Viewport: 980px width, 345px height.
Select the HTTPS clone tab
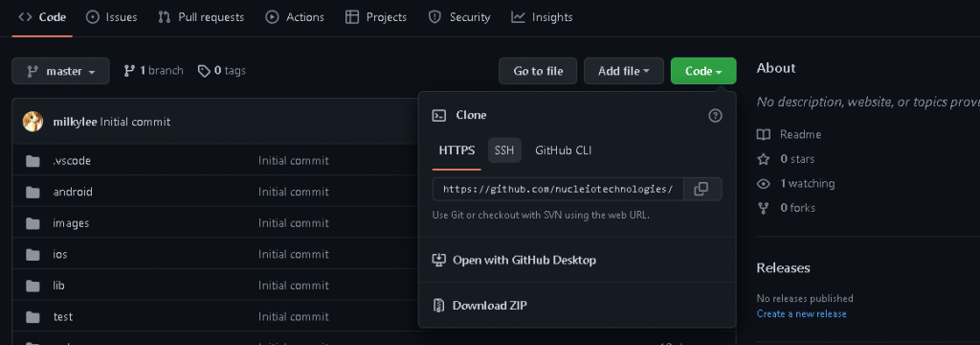coord(457,150)
